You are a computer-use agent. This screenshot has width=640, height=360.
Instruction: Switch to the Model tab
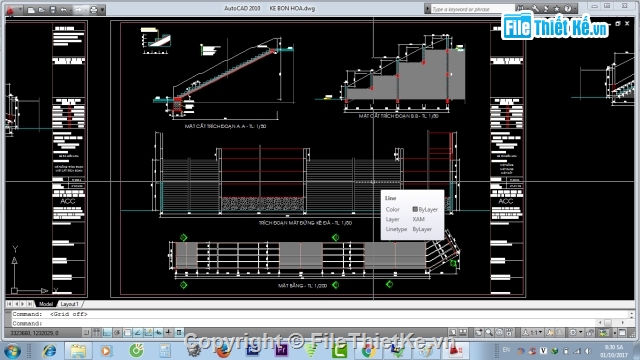click(46, 304)
